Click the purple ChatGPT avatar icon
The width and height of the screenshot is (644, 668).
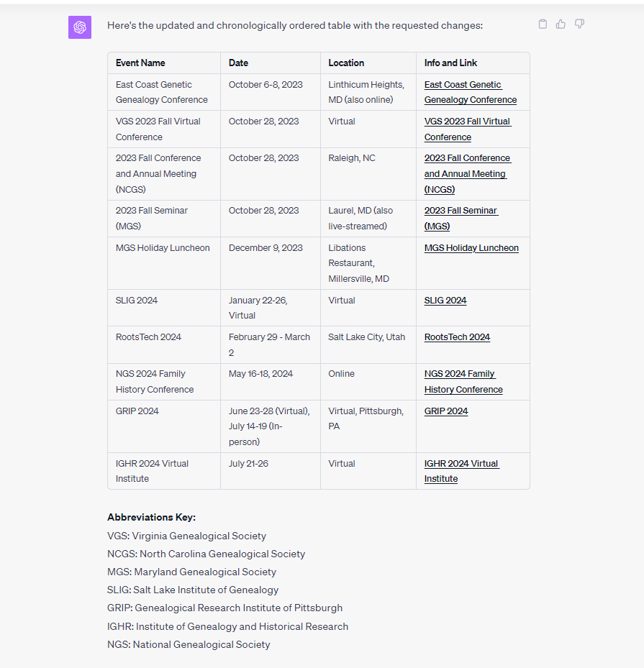pyautogui.click(x=80, y=27)
